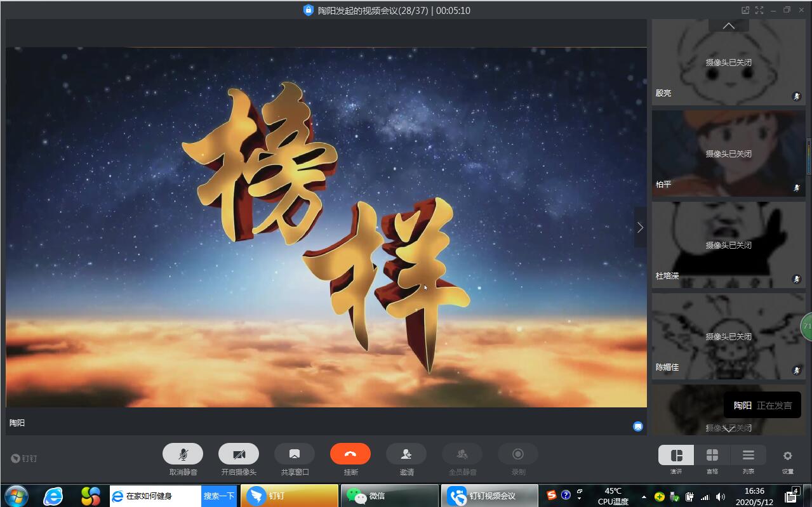Open 设置 gear settings

[787, 456]
